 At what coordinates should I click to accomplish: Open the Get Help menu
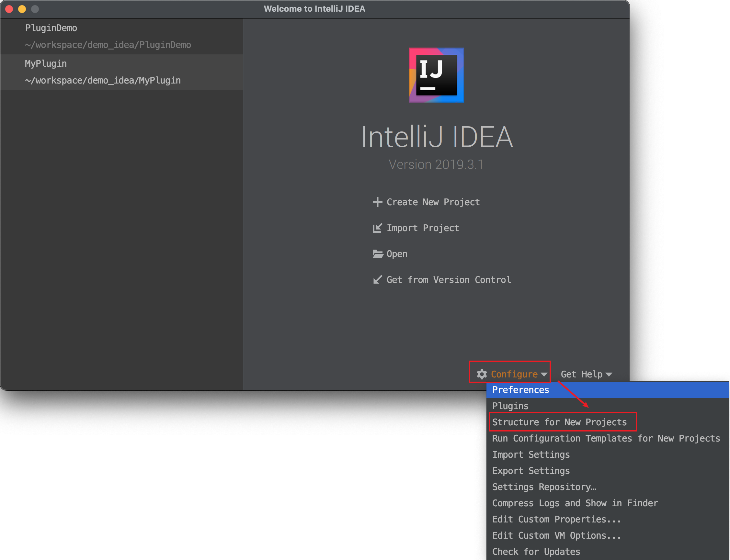[586, 374]
